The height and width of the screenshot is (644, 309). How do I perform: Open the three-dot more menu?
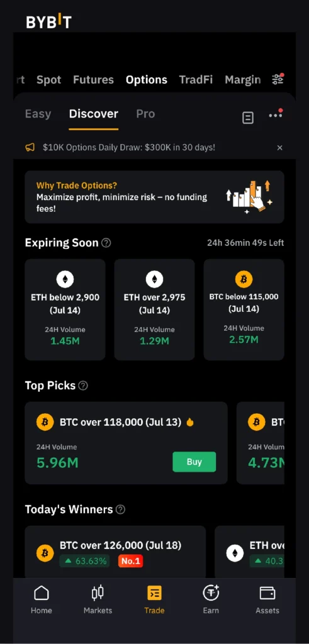[x=275, y=115]
